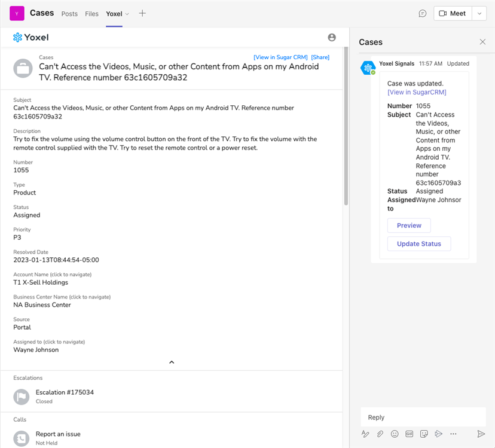Open the Yoxel tab dropdown chevron
This screenshot has width=495, height=448.
tap(127, 14)
